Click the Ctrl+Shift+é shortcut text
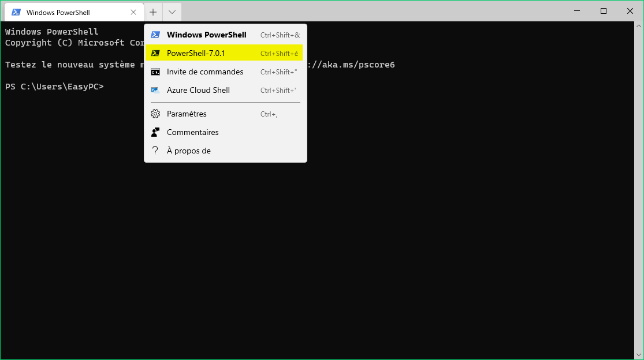The height and width of the screenshot is (360, 644). 280,54
